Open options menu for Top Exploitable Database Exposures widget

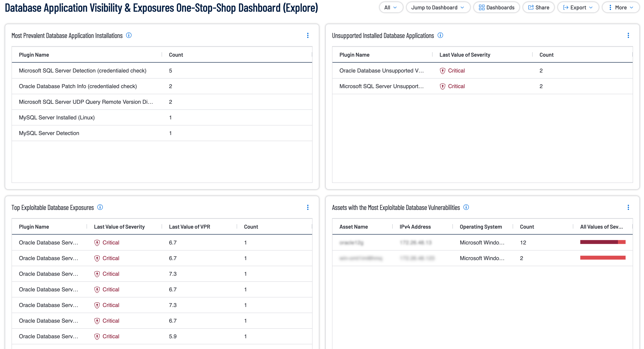(308, 207)
